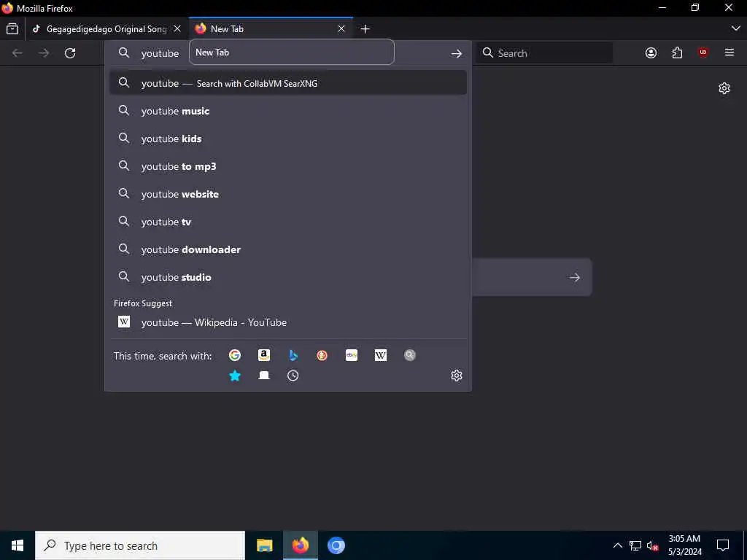Show hidden system tray icons

click(617, 545)
